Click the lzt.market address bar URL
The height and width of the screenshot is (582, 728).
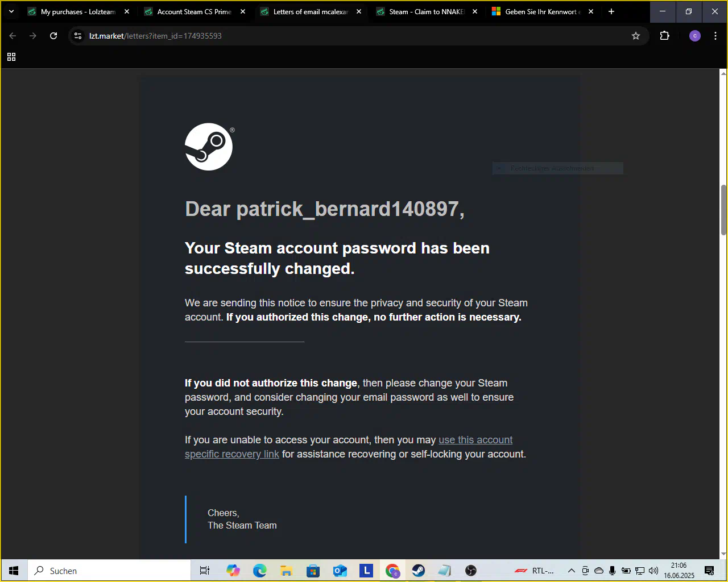click(x=155, y=36)
